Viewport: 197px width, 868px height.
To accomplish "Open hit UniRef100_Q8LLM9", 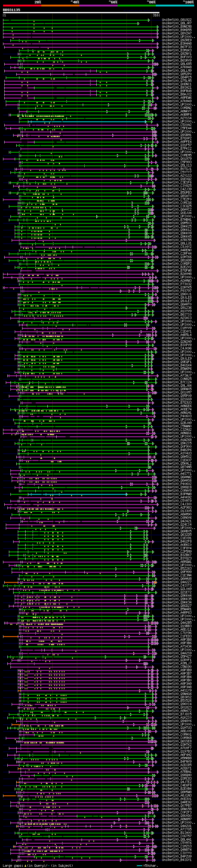I will (177, 71).
